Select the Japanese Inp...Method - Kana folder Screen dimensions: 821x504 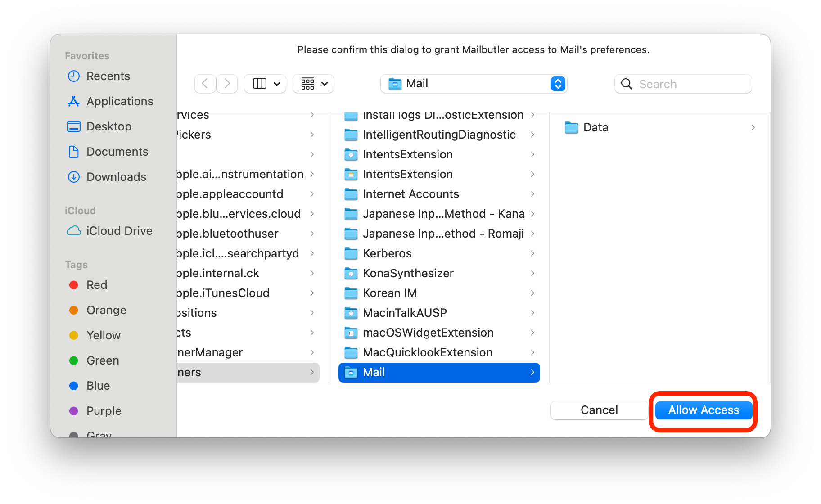coord(439,214)
